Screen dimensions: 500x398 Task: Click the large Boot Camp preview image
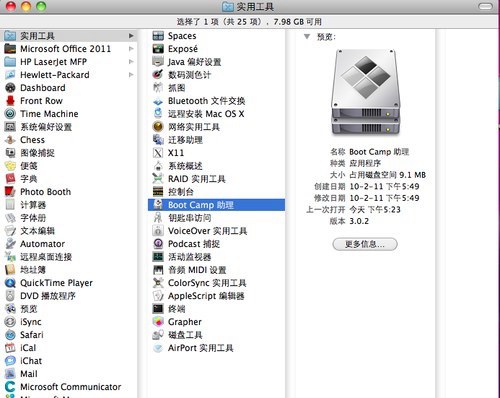366,92
